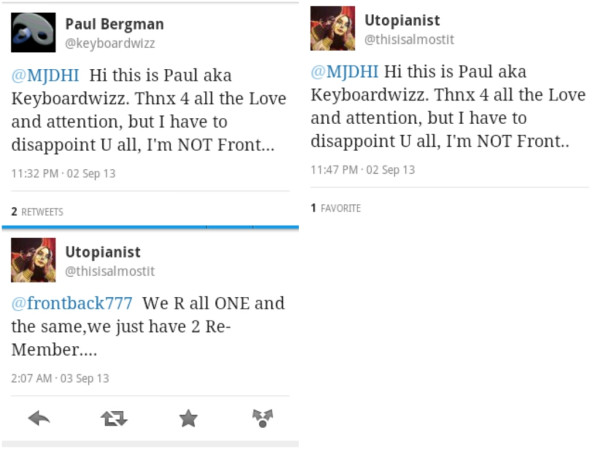Open the @MJDHI mention in Utopianist's tweet
Image resolution: width=600 pixels, height=449 pixels.
coord(343,73)
